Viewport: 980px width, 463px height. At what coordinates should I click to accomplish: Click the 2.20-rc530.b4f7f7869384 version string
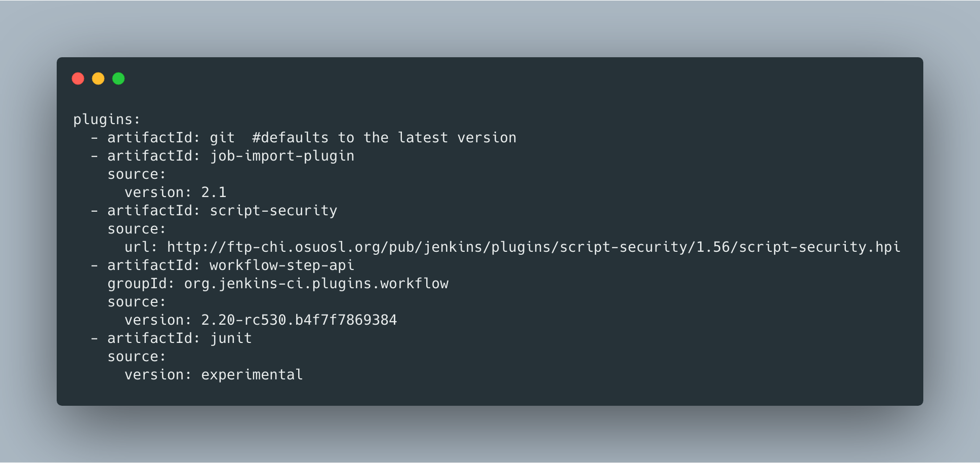click(299, 320)
